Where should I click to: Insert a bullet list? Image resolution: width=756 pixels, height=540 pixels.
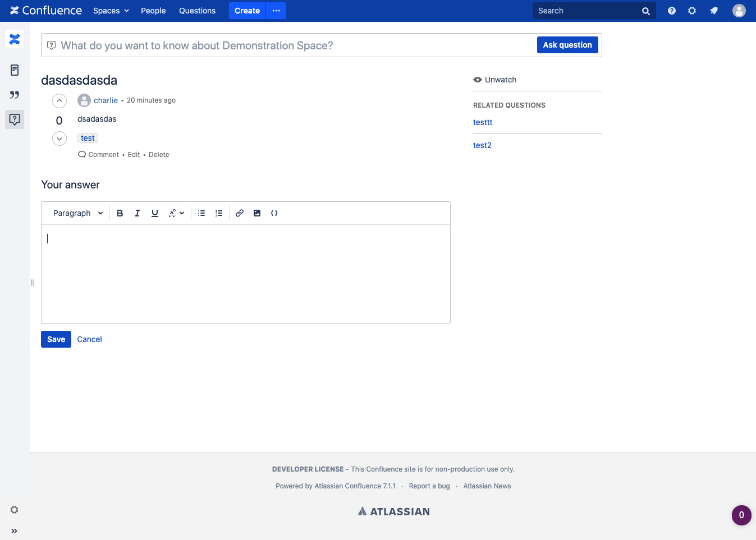point(201,213)
